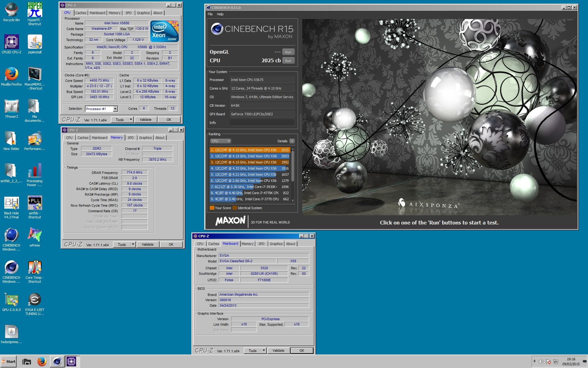Viewport: 588px width, 368px height.
Task: Open the File menu in Cinebench
Action: (x=210, y=14)
